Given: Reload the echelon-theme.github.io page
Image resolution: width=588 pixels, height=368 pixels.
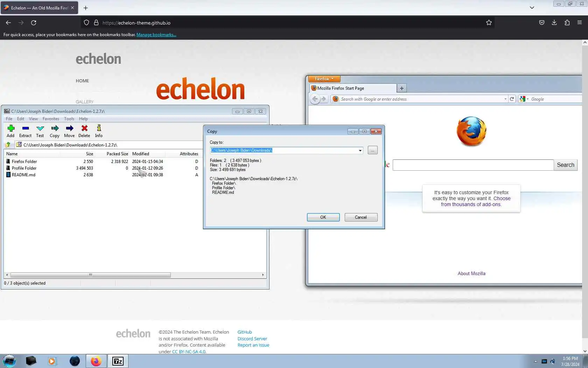Looking at the screenshot, I should (x=34, y=23).
